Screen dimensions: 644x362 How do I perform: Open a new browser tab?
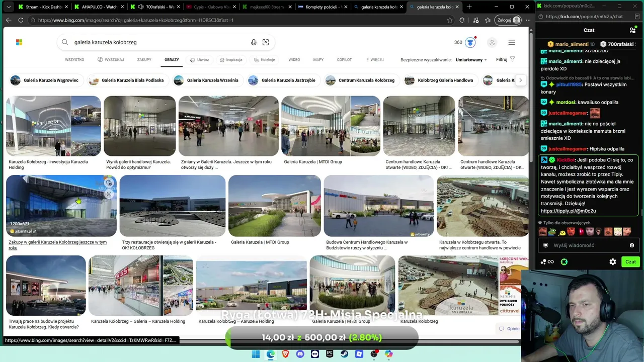coord(469,7)
